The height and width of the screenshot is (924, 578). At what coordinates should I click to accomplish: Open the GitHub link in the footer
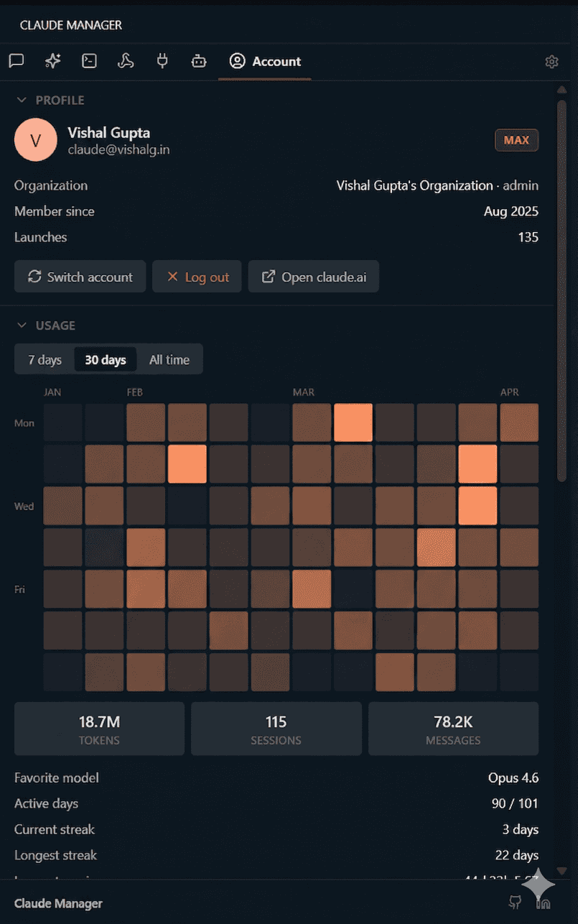click(x=515, y=902)
